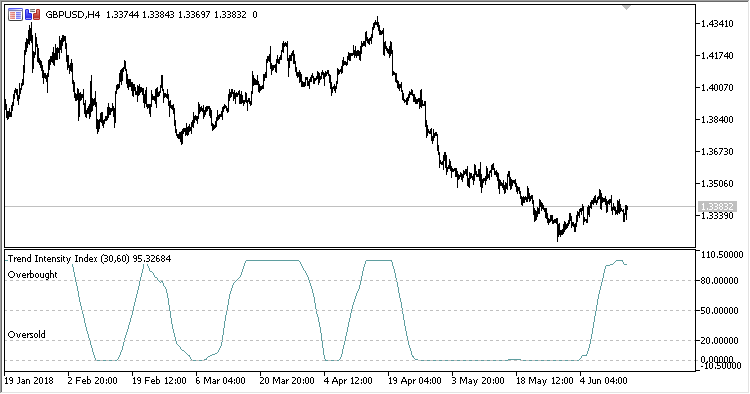750x394 pixels.
Task: Click the chart shift triangle marker at top
Action: coord(627,7)
